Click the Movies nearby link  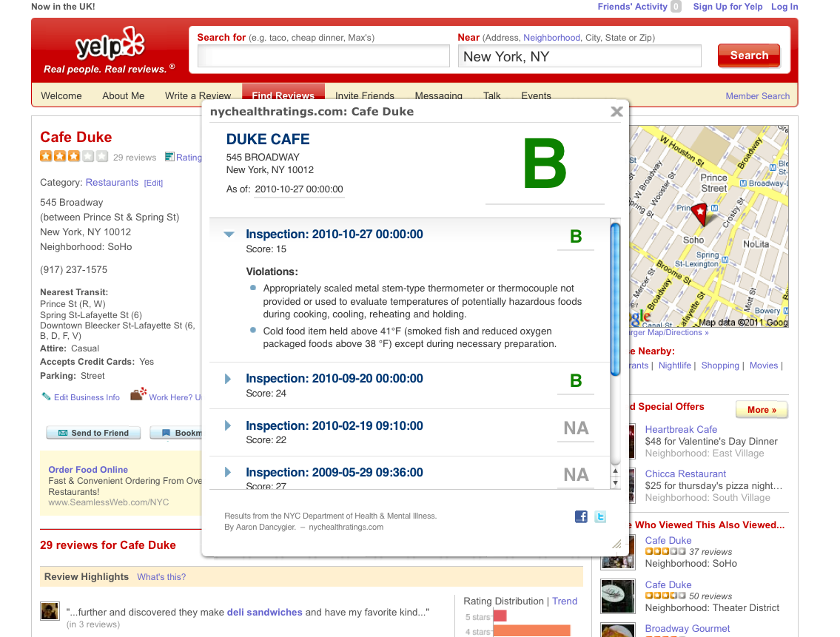click(x=763, y=365)
